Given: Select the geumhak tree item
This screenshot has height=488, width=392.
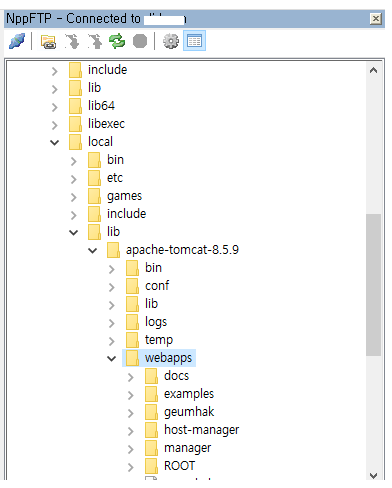Looking at the screenshot, I should (189, 412).
